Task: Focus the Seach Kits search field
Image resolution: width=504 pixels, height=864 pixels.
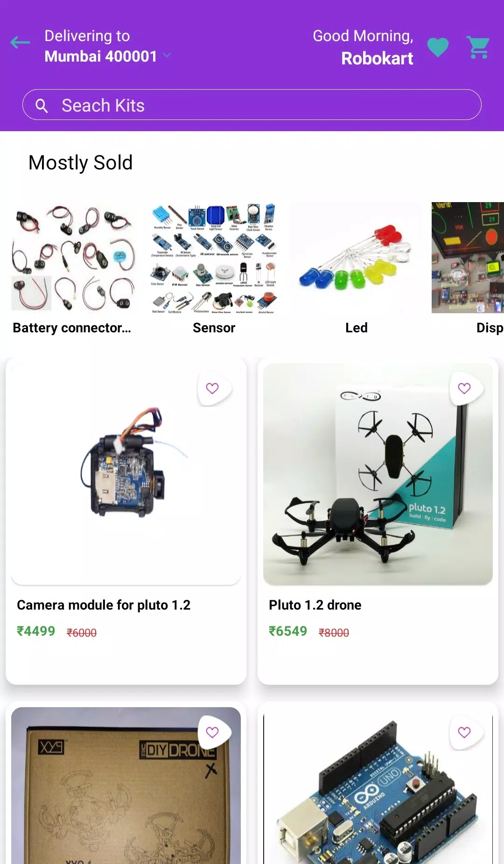Action: (252, 105)
